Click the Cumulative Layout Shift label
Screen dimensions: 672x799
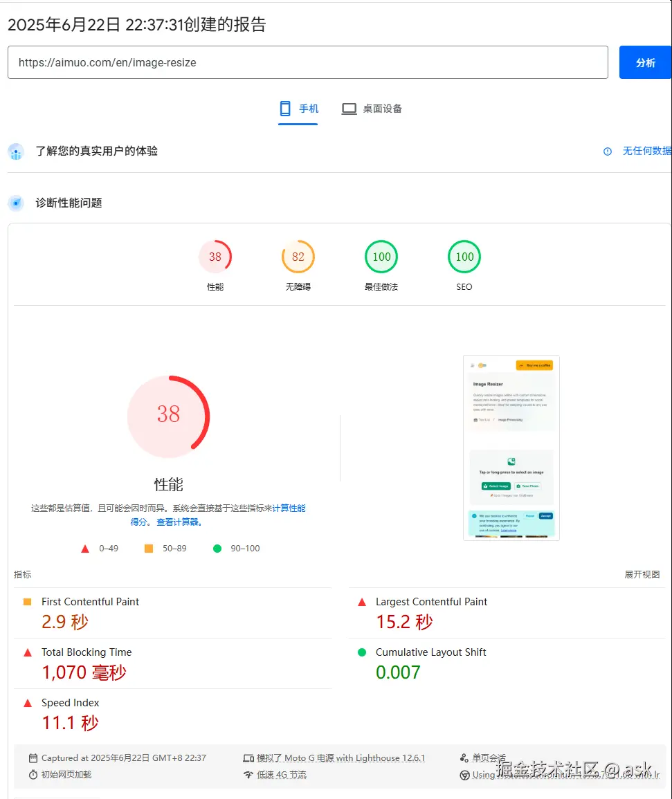point(431,652)
